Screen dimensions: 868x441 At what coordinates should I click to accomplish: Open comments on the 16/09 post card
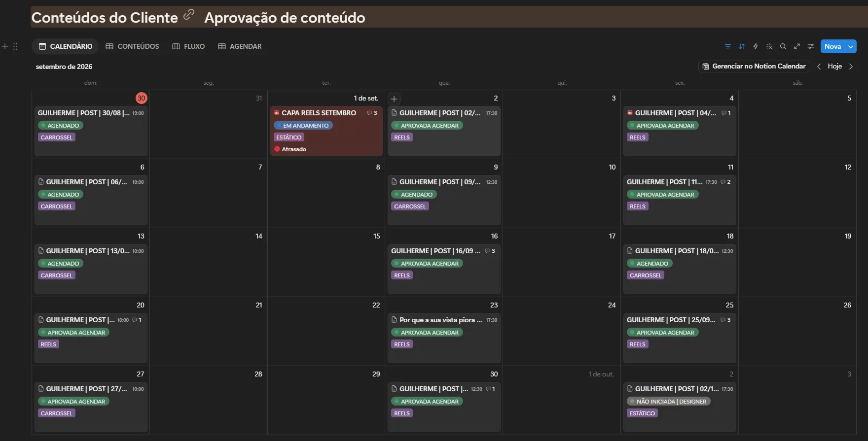[490, 251]
